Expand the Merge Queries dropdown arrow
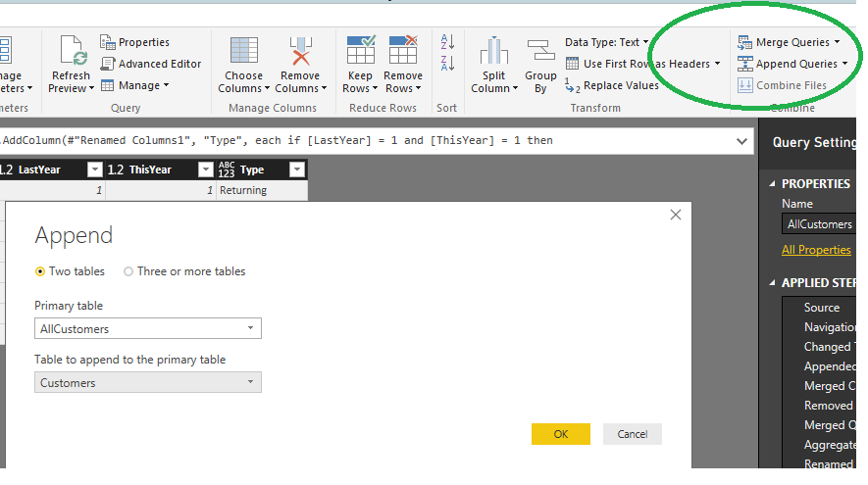Screen dimensions: 868x485 (837, 42)
